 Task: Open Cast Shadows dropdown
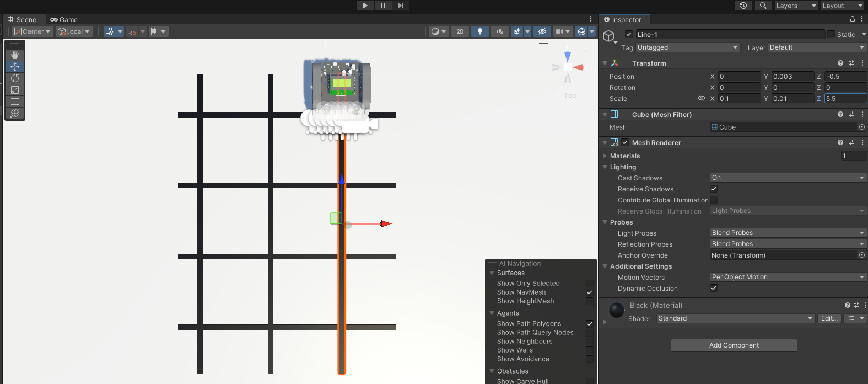click(788, 178)
